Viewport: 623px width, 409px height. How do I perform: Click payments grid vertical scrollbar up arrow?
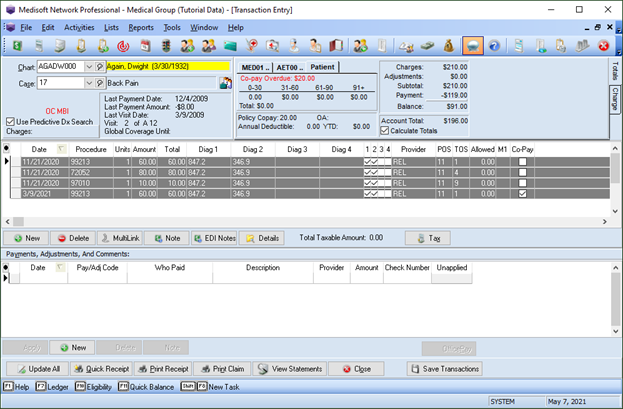(615, 268)
